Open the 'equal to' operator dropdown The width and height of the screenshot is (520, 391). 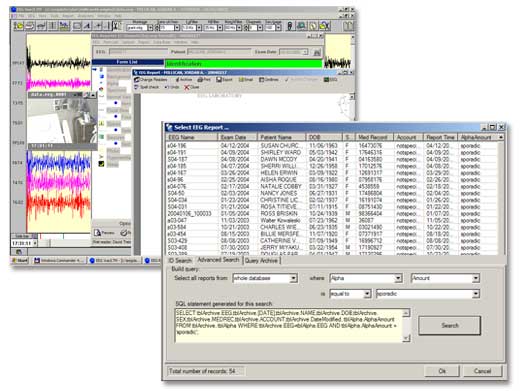pyautogui.click(x=367, y=294)
